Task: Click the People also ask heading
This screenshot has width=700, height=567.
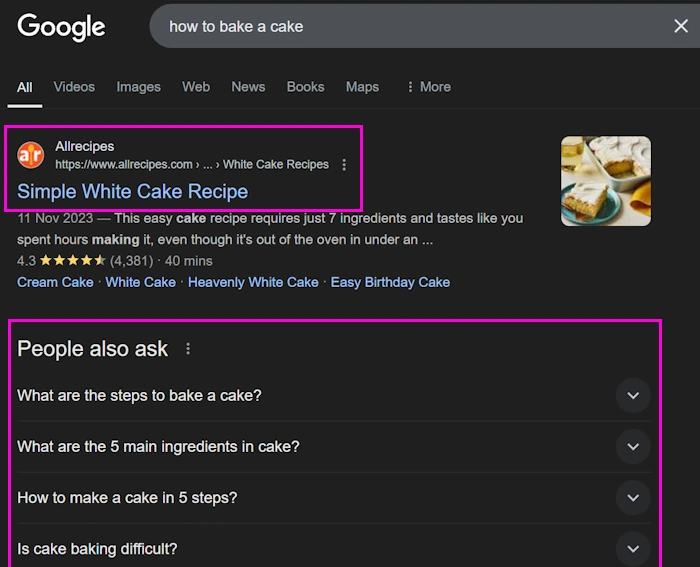Action: pyautogui.click(x=92, y=349)
